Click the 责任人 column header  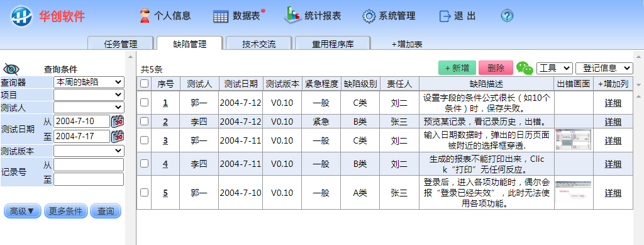click(399, 84)
